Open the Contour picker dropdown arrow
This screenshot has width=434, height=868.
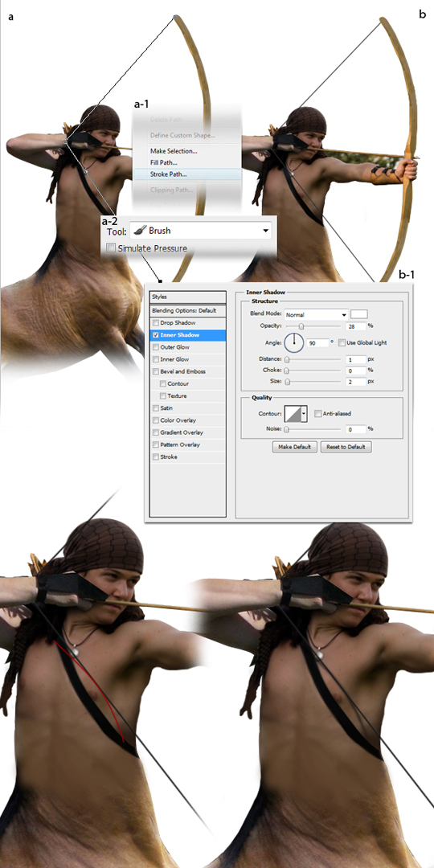305,414
